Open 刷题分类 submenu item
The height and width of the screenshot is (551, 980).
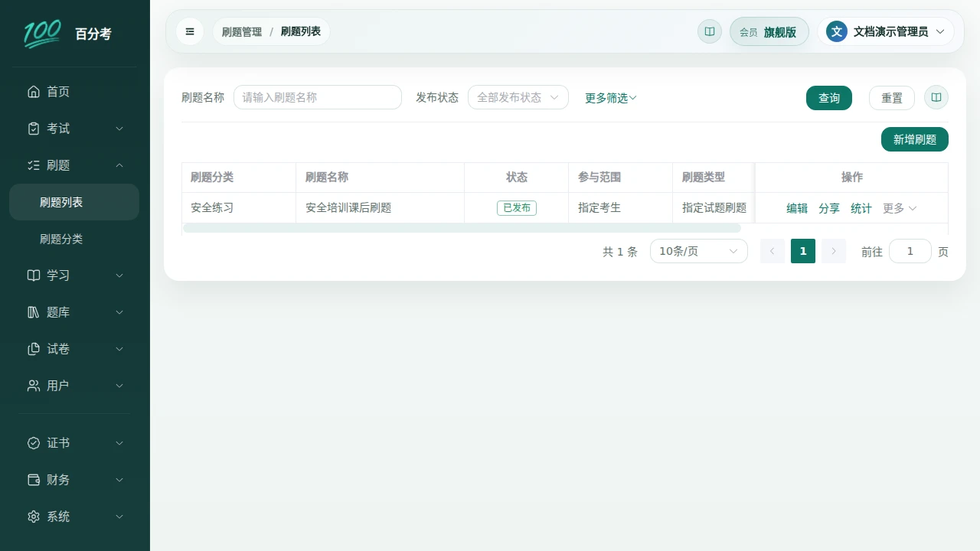click(x=74, y=239)
